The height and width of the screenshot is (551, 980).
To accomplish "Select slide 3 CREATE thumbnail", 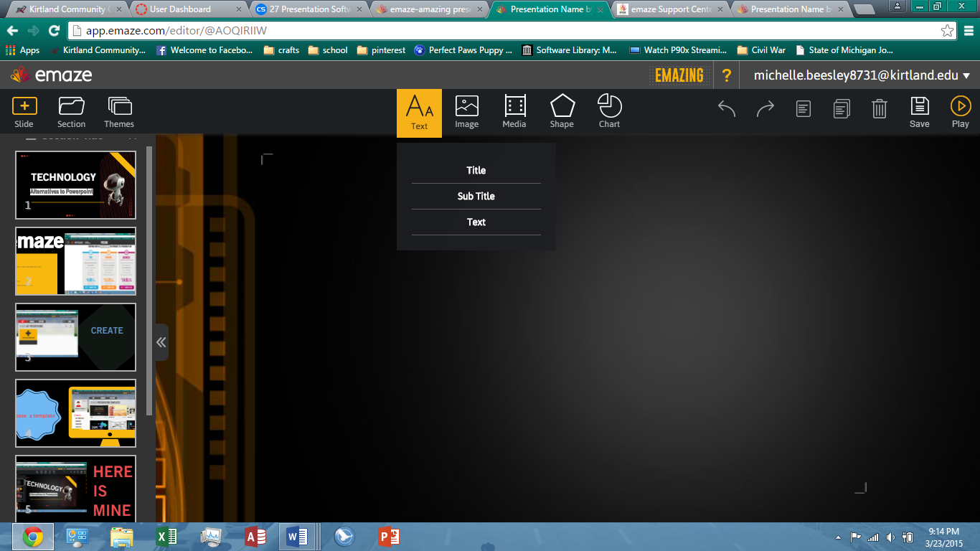I will 76,337.
